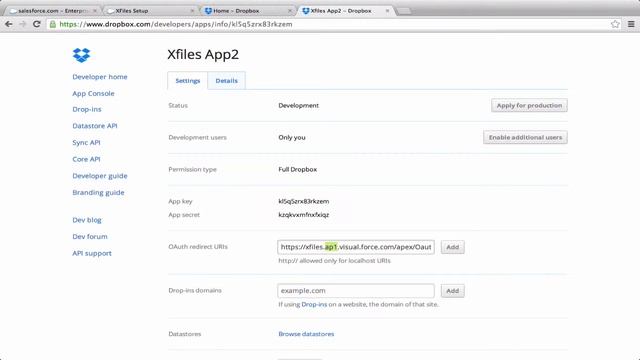Click the 'Datastores' label
This screenshot has height=360, width=640.
click(x=184, y=334)
